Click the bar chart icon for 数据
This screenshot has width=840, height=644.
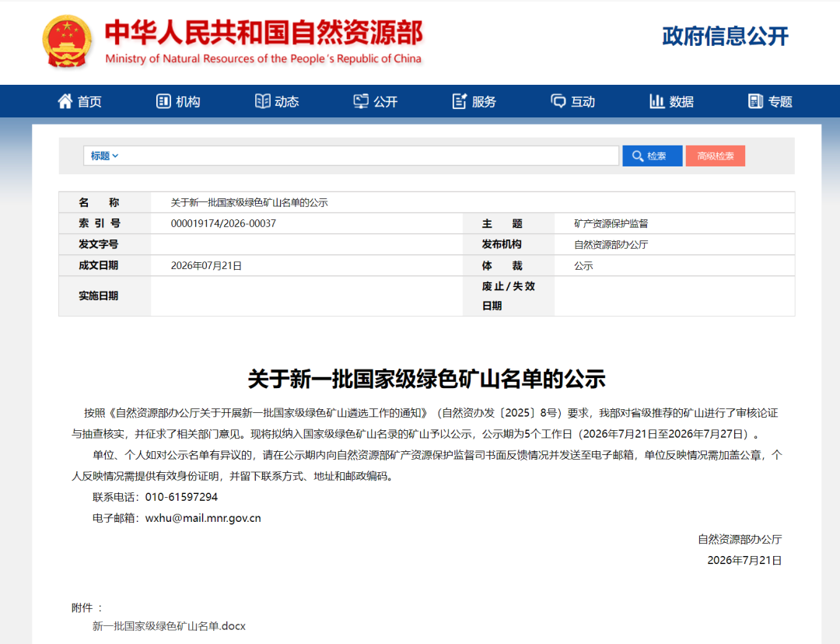[656, 101]
